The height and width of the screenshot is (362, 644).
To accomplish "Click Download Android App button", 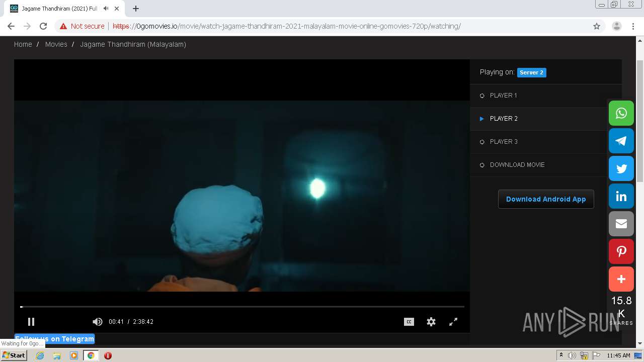I will [x=546, y=199].
